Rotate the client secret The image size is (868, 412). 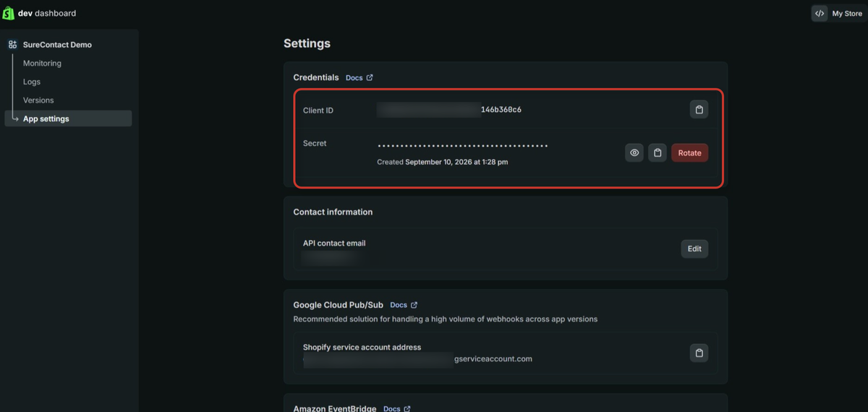click(689, 153)
